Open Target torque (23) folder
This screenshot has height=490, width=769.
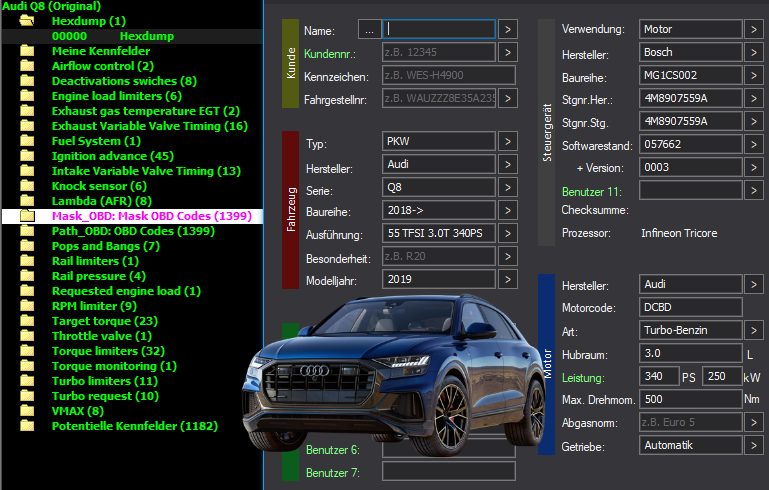(104, 321)
